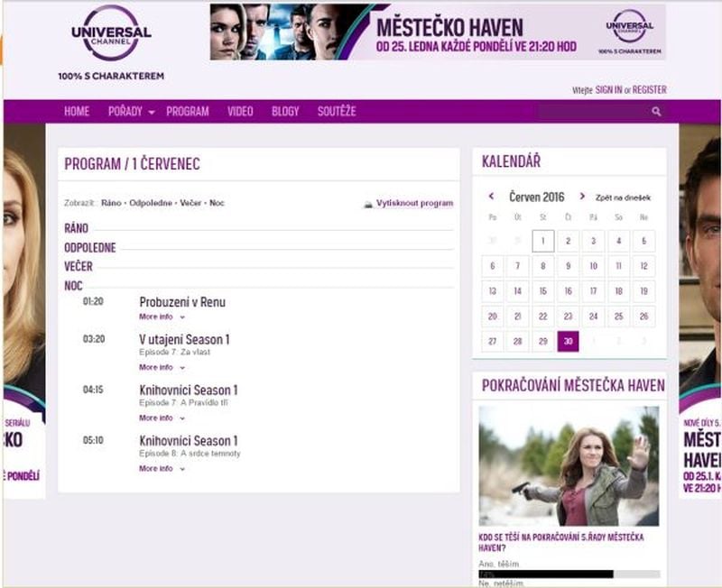Select day 10 in the calendar

click(x=594, y=266)
